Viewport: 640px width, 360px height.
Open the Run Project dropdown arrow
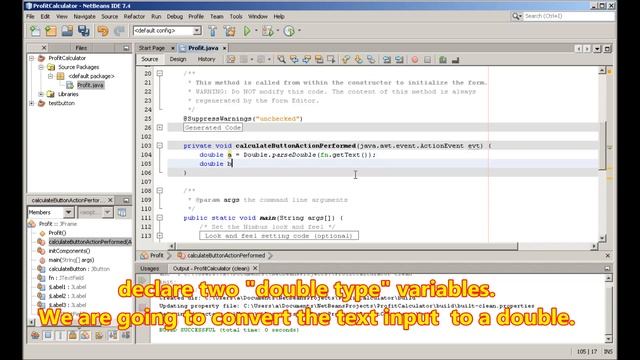click(256, 31)
